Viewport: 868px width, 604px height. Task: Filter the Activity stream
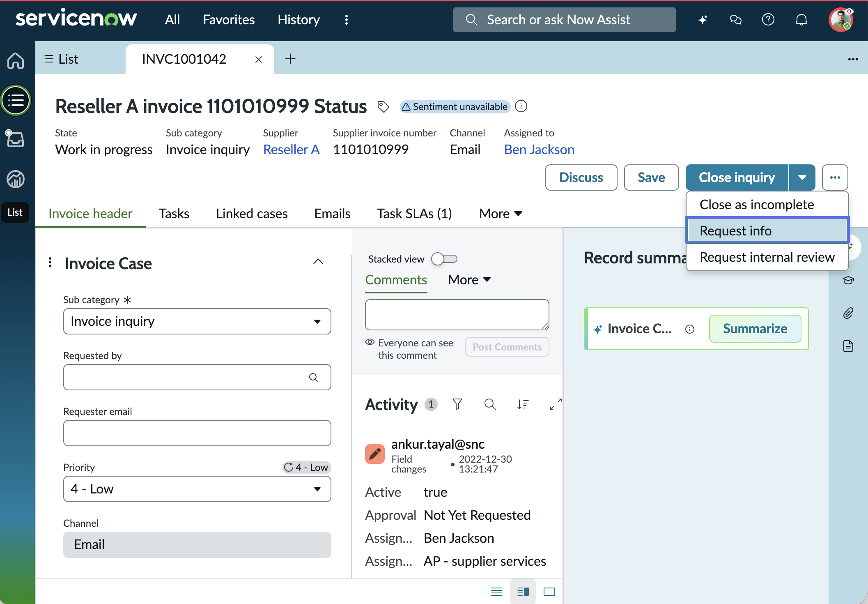point(457,404)
